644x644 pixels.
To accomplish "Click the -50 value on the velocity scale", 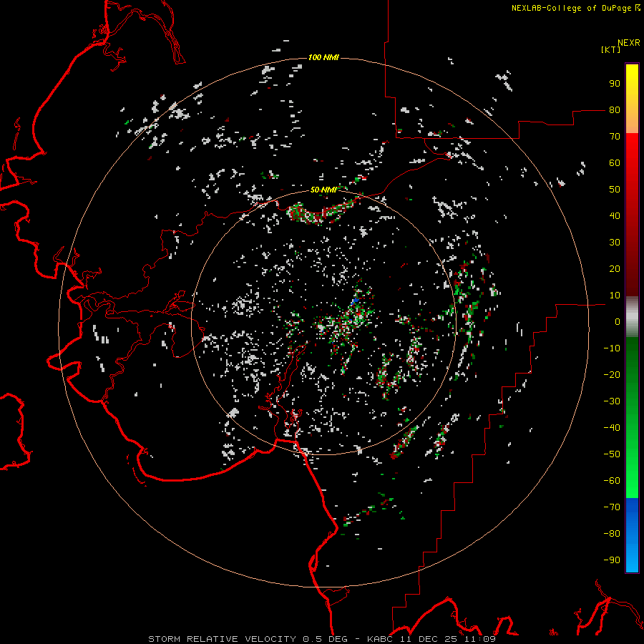I will coord(612,454).
